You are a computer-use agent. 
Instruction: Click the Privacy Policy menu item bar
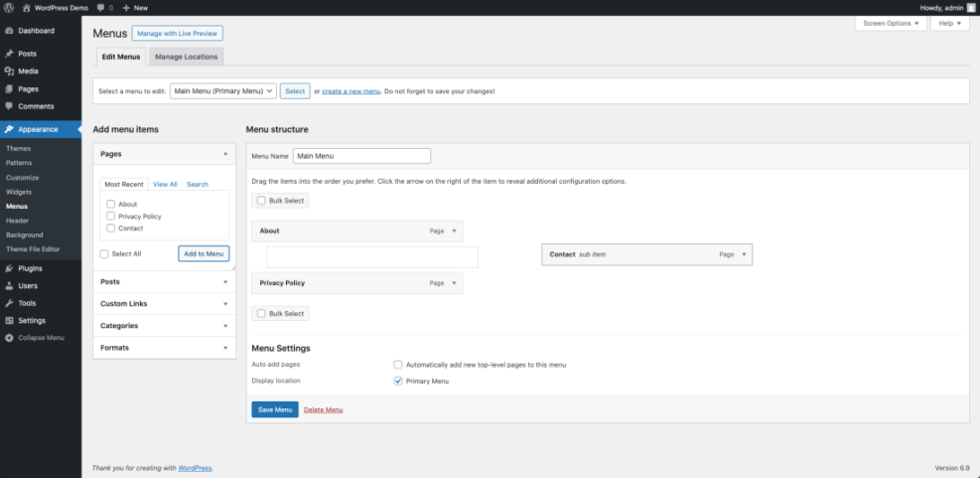point(357,283)
